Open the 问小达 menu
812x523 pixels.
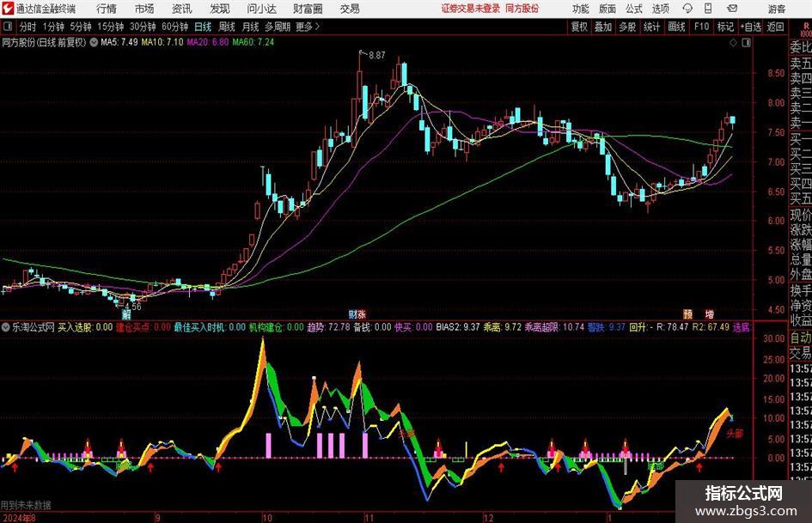click(261, 9)
